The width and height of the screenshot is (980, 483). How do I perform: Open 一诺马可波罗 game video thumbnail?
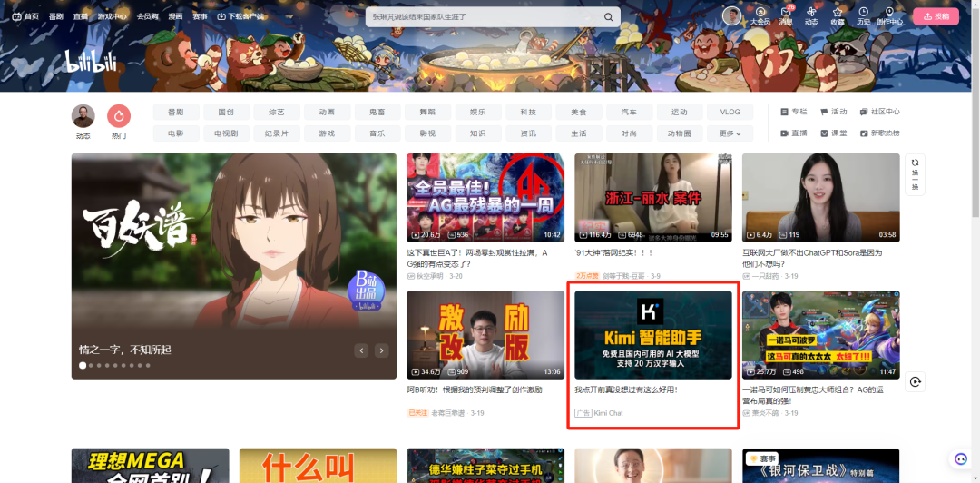820,335
